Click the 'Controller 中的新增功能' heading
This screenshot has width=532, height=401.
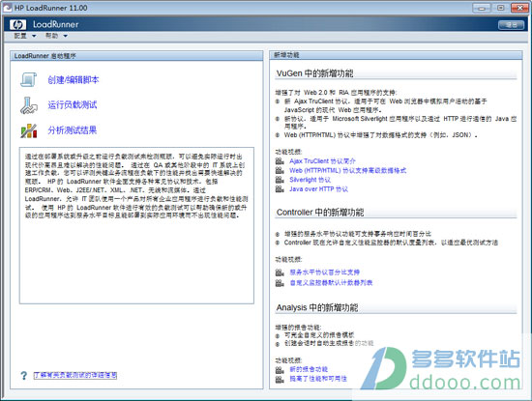point(320,213)
